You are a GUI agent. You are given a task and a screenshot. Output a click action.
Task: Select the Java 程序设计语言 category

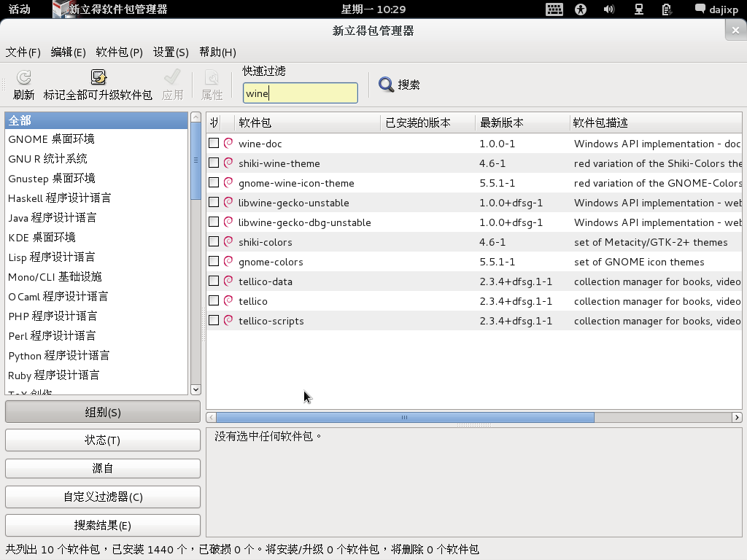pos(96,217)
